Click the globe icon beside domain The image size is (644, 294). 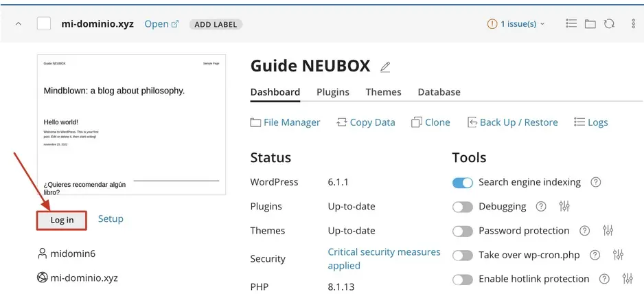coord(43,278)
